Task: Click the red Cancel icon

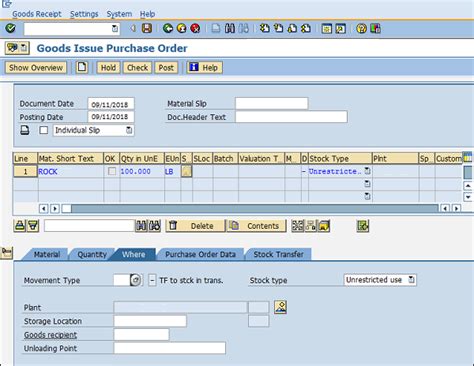Action: pos(195,28)
